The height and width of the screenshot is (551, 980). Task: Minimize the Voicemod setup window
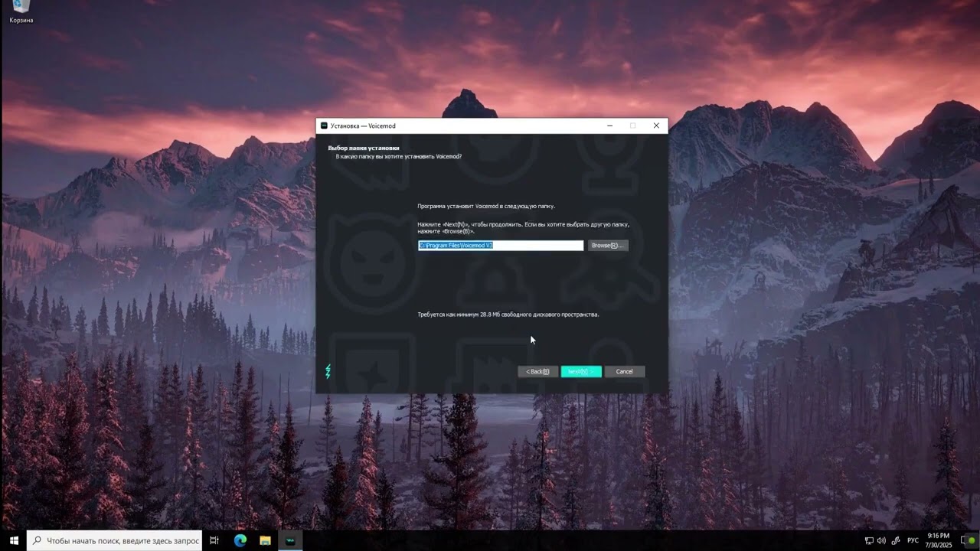point(610,126)
